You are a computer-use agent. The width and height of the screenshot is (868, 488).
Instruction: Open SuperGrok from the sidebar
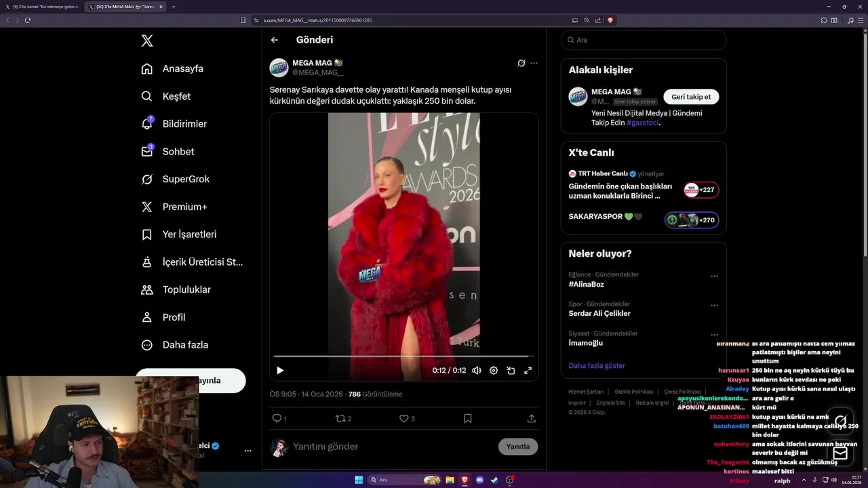(x=175, y=180)
